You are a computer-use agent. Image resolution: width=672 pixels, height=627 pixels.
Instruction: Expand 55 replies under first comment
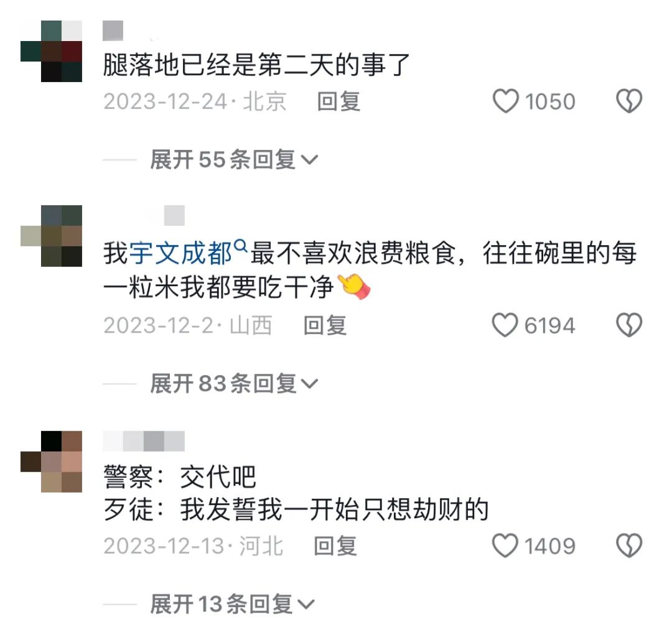233,160
